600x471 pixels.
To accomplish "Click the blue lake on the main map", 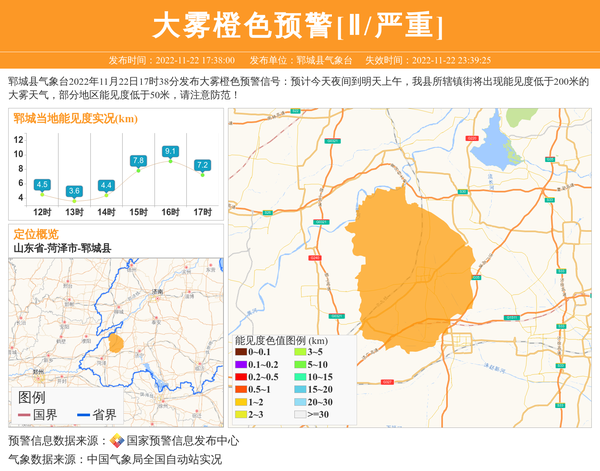I will [x=493, y=140].
